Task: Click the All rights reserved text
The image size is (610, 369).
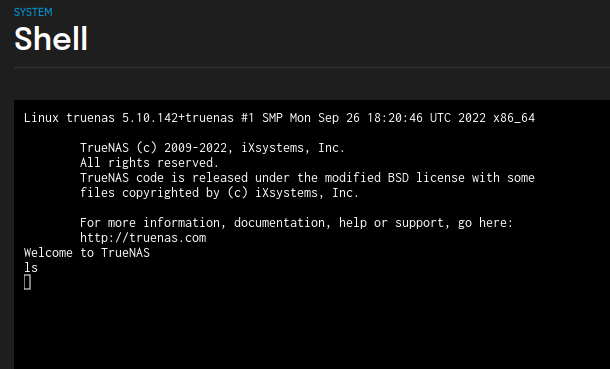Action: coord(149,163)
